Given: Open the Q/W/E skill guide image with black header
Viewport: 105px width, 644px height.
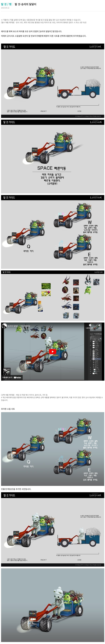Looking at the screenshot, I should [x=52, y=232].
